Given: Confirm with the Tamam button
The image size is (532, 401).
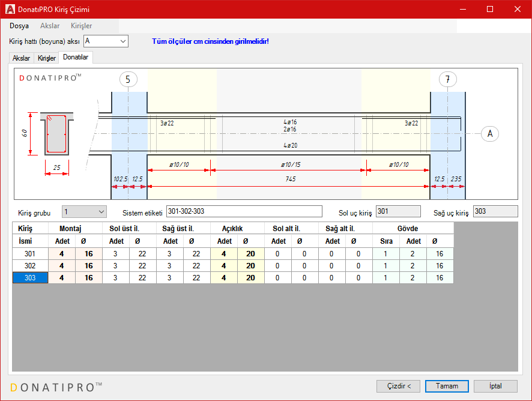Looking at the screenshot, I should [x=447, y=386].
